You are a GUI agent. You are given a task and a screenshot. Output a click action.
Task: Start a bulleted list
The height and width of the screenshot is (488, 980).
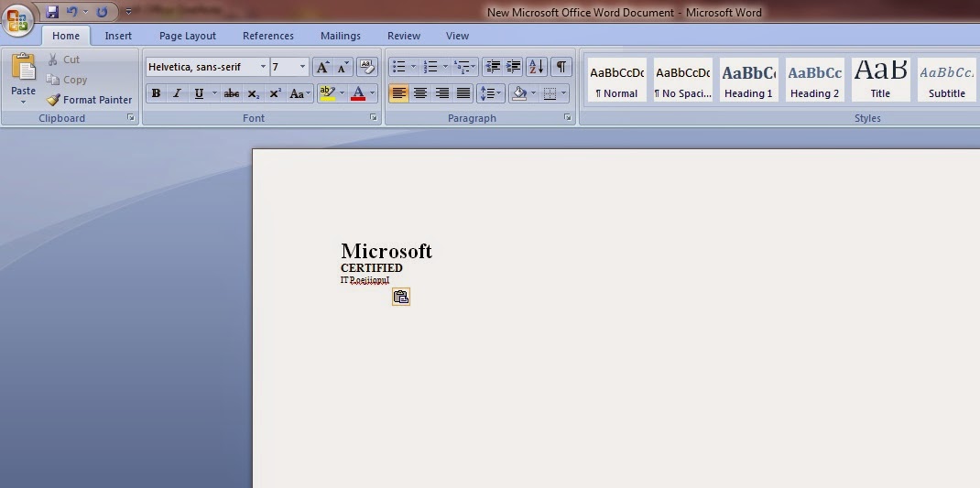pyautogui.click(x=398, y=67)
